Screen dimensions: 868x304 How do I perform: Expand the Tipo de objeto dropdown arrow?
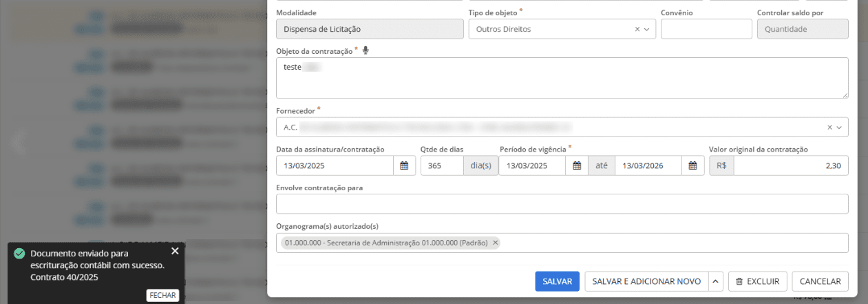click(647, 29)
